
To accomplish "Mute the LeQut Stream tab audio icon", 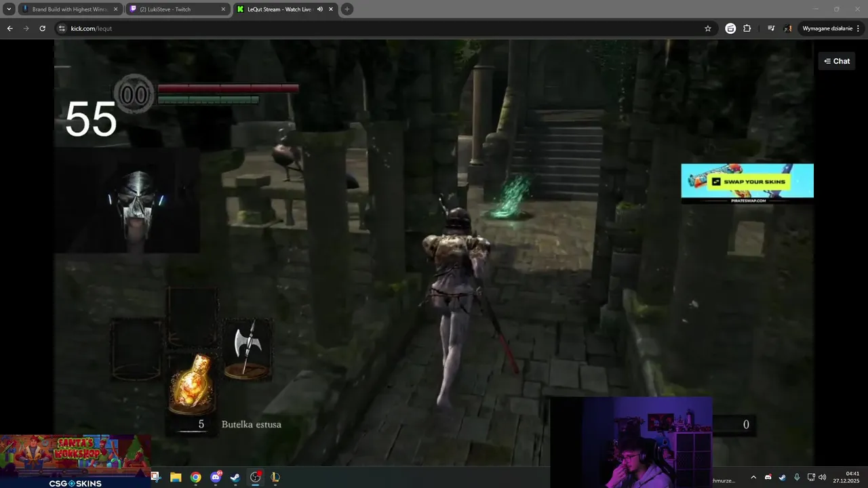I will coord(320,9).
